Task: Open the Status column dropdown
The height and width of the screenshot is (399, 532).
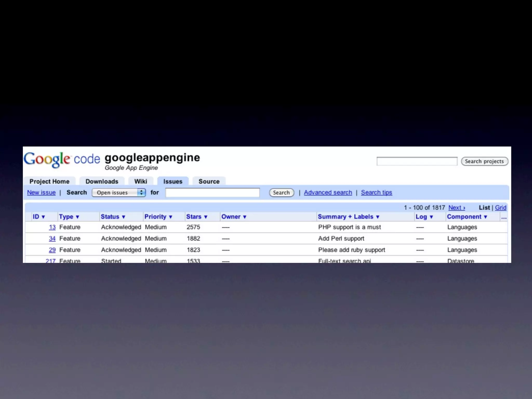Action: click(113, 217)
